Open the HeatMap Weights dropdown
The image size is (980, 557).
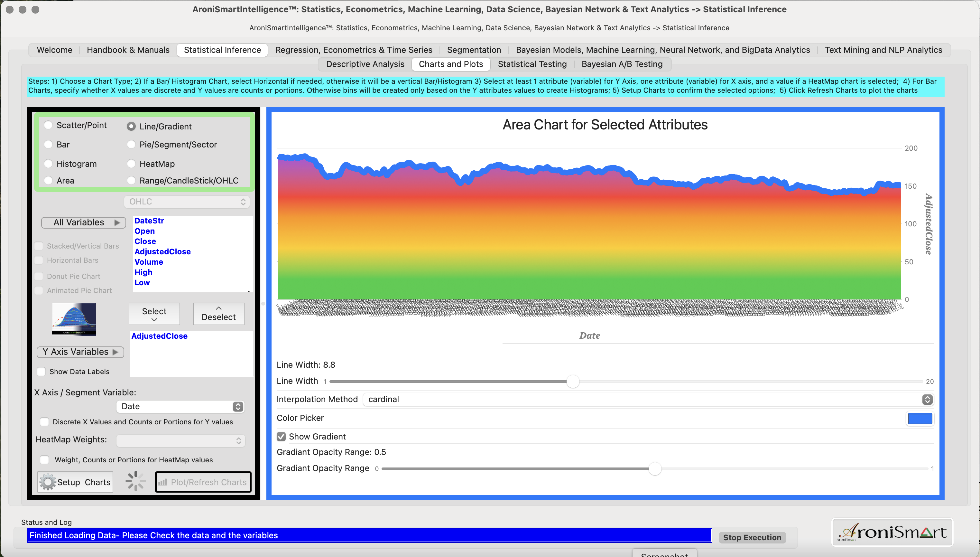(x=180, y=441)
